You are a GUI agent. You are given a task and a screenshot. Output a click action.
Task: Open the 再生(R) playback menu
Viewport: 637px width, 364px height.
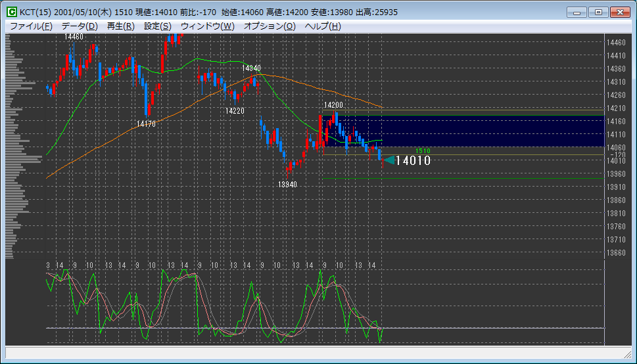120,26
